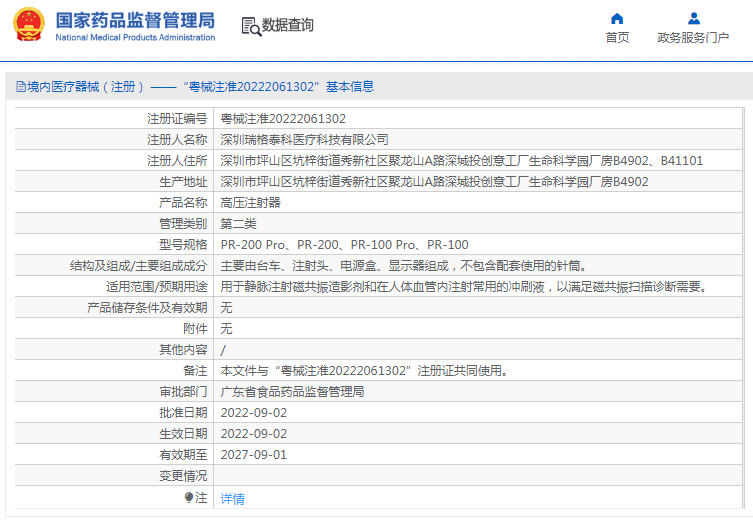Click 数据查询 label
753x523 pixels.
coord(288,25)
